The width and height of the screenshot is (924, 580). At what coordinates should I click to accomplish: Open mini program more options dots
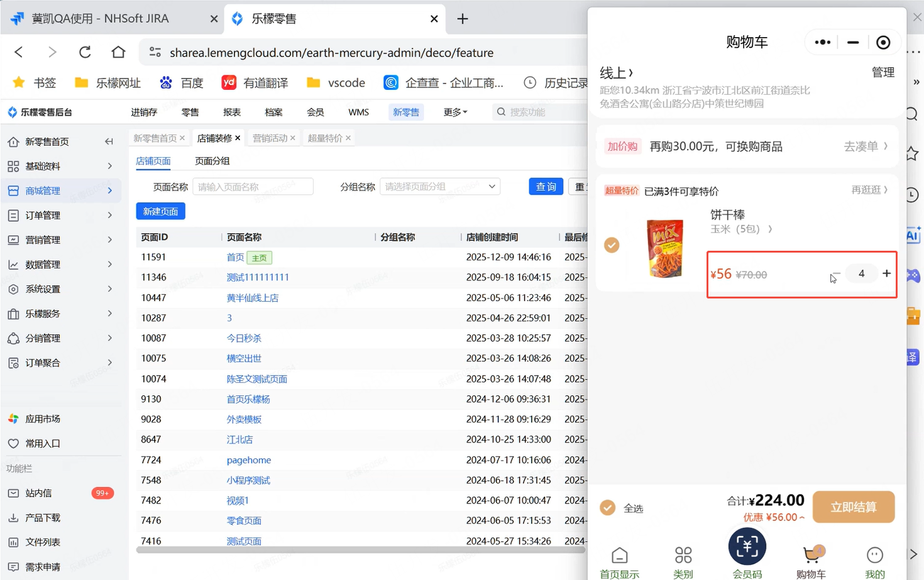(x=822, y=42)
